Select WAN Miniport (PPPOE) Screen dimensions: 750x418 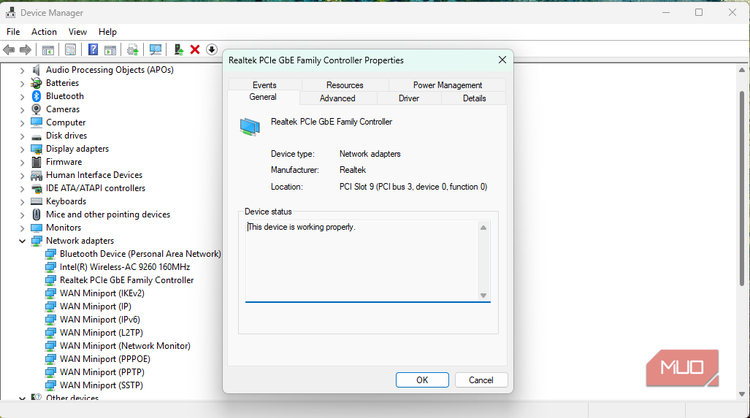105,359
